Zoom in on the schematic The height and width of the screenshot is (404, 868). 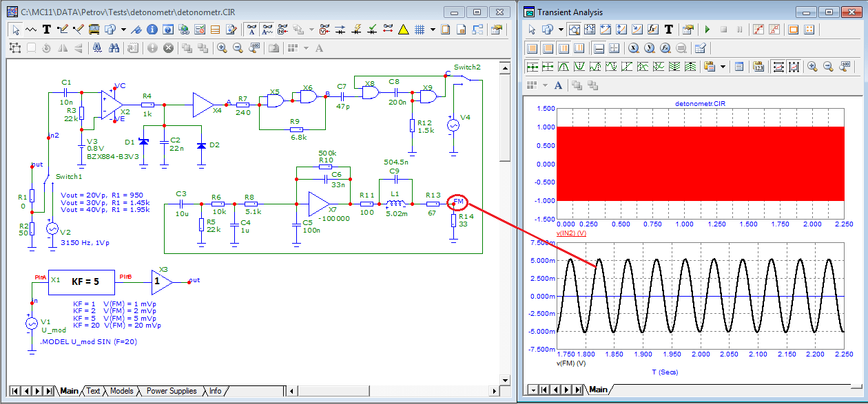[x=222, y=47]
